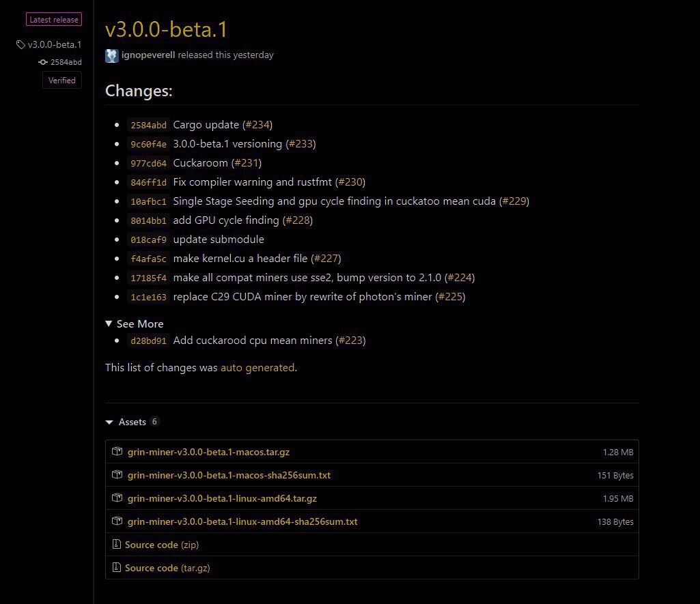Click the 138 Bytes file size

pyautogui.click(x=615, y=522)
